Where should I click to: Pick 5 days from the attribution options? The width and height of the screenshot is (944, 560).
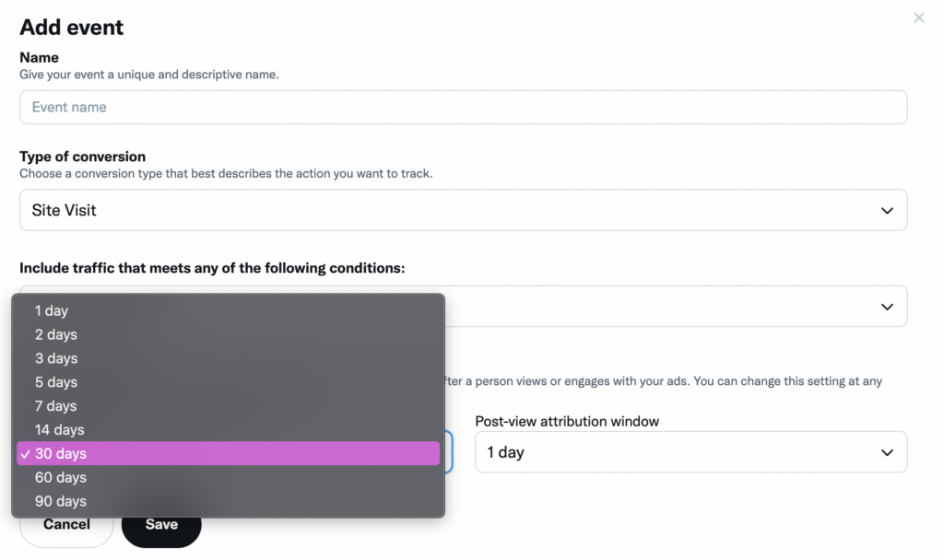[55, 382]
